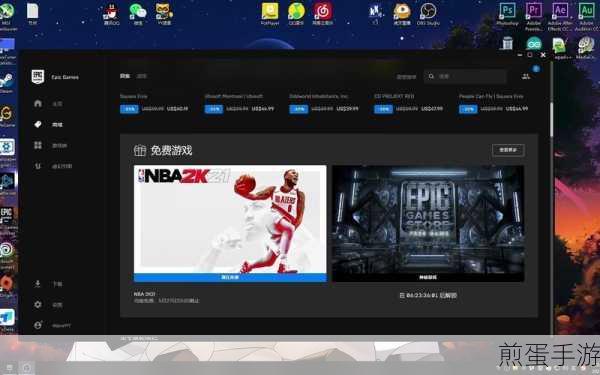The image size is (600, 375).
Task: Click inside the store search field
Action: click(x=465, y=76)
